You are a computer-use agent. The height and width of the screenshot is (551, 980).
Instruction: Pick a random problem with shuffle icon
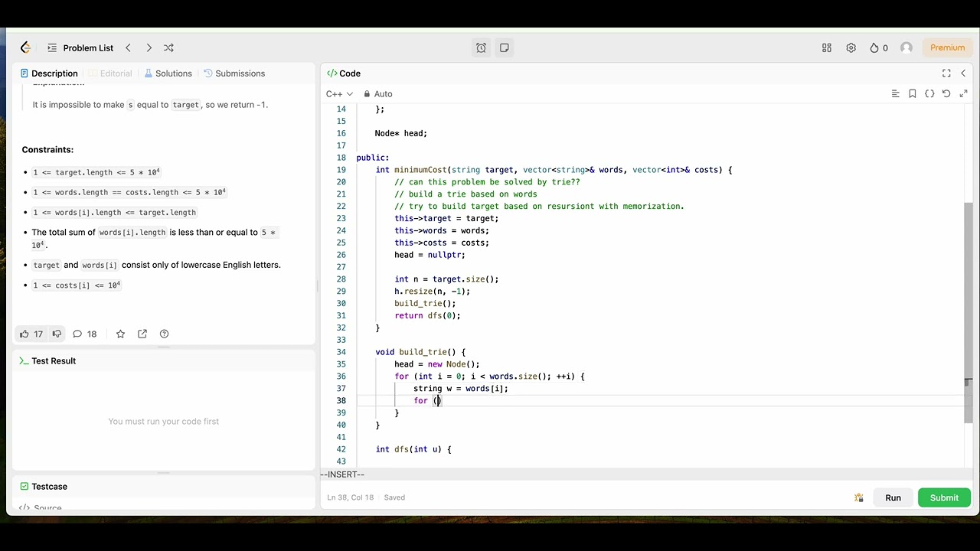tap(168, 47)
